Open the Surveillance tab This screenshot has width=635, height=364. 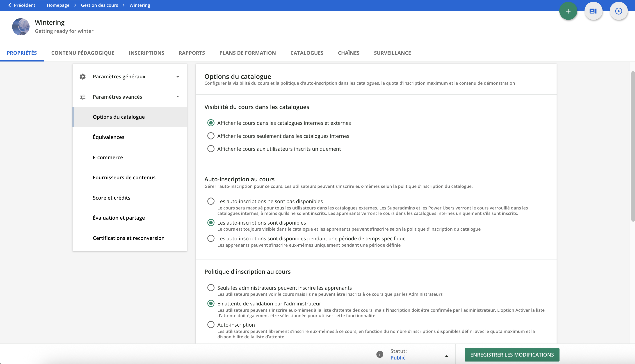pos(392,53)
